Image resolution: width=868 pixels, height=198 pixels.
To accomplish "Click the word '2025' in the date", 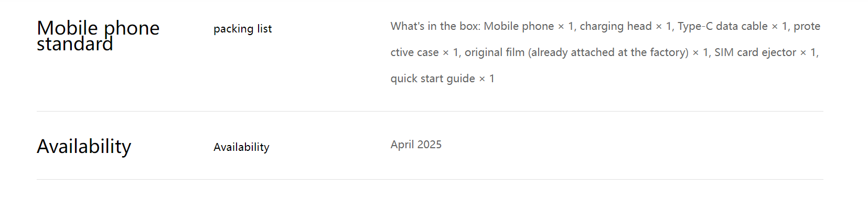I will (429, 145).
